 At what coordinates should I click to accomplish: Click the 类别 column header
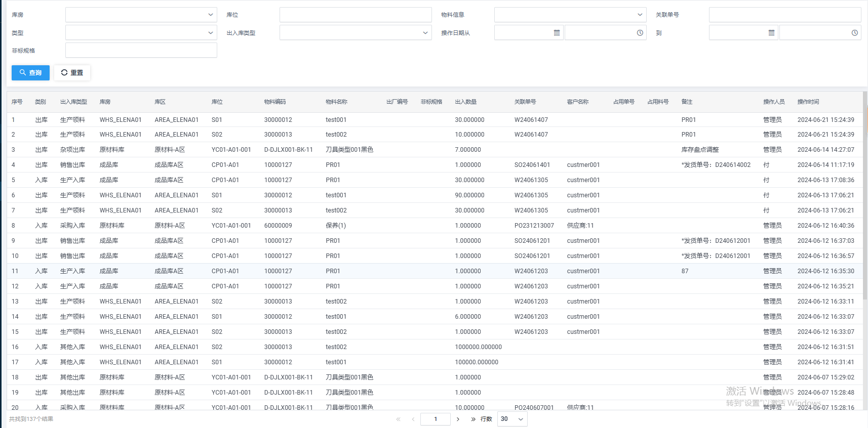[x=41, y=102]
